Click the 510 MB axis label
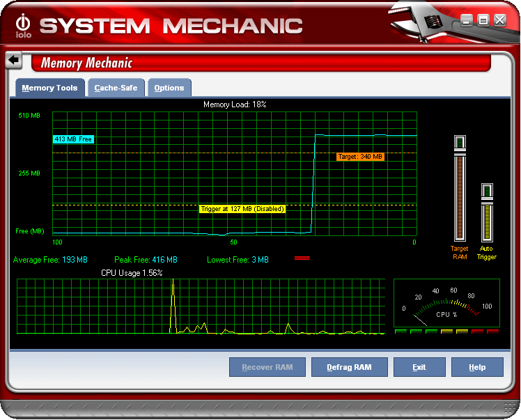The image size is (521, 420). coord(29,116)
